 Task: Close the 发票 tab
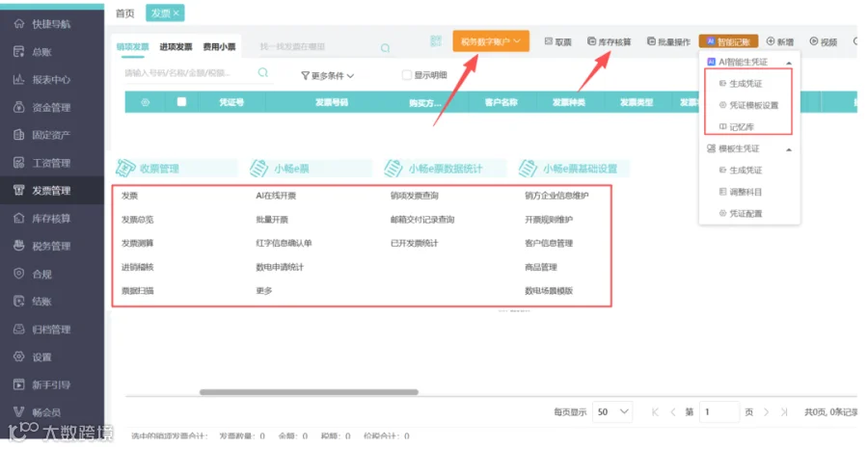pyautogui.click(x=176, y=13)
